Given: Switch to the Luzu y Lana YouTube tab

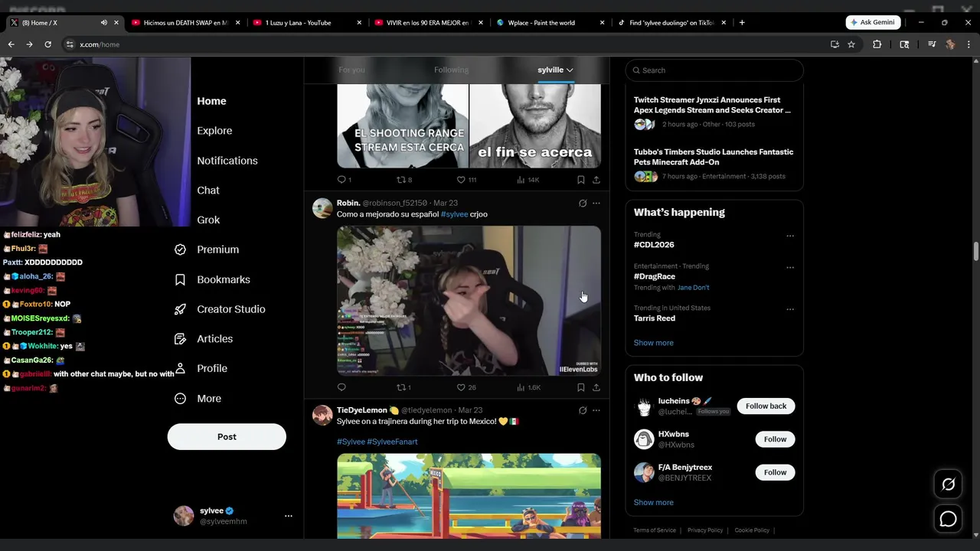Looking at the screenshot, I should [306, 23].
